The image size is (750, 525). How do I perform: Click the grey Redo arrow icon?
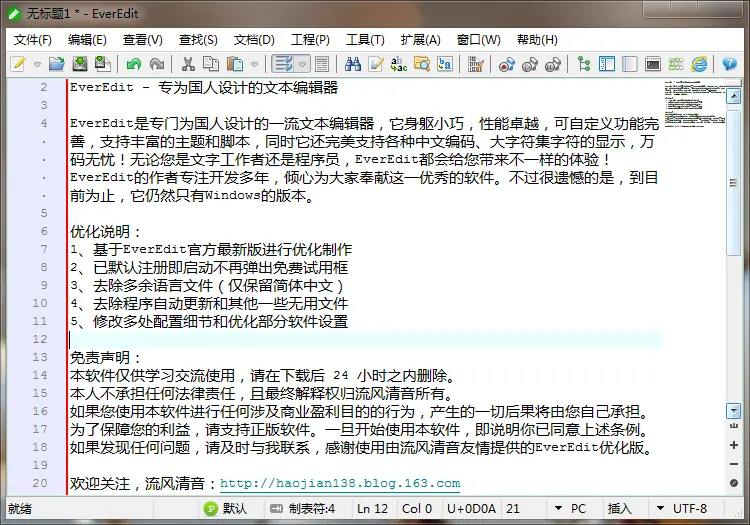(157, 64)
